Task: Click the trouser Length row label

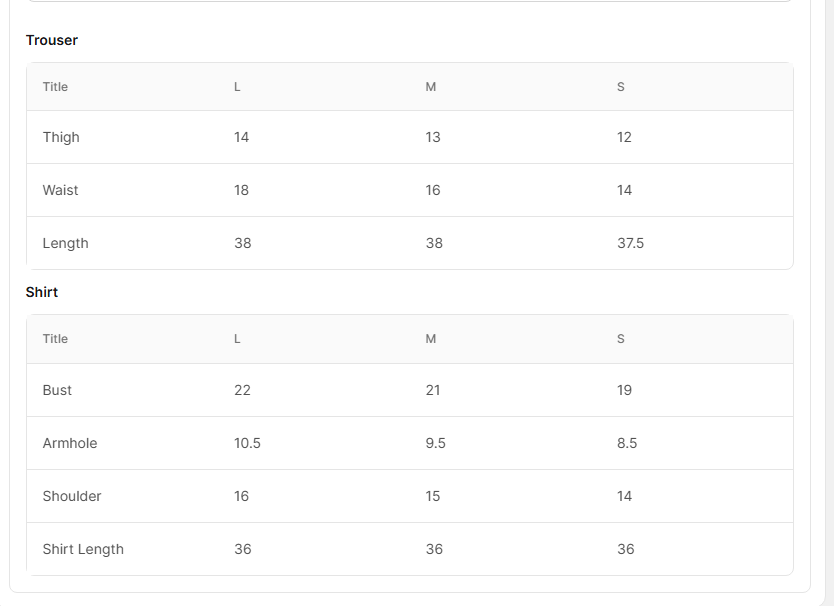Action: point(65,243)
